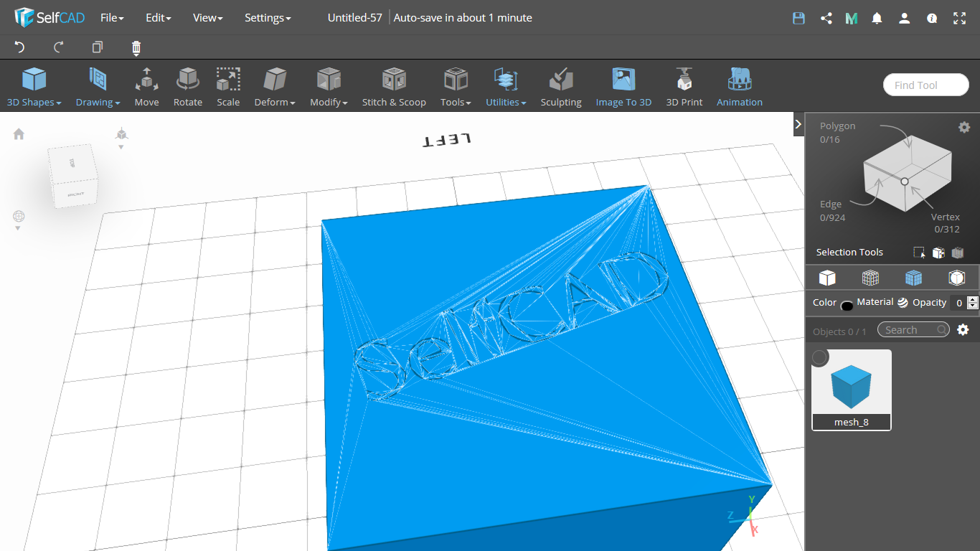The width and height of the screenshot is (980, 551).
Task: Click the view cube TOP face
Action: coord(72,163)
